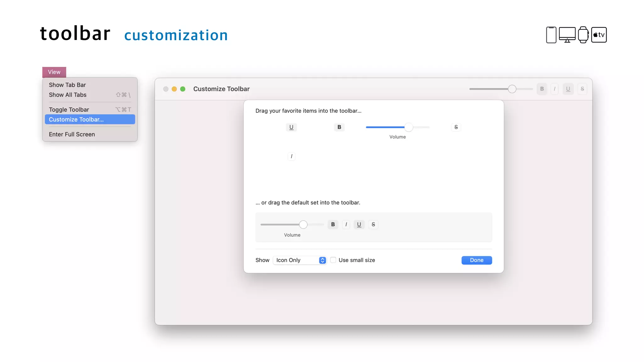This screenshot has height=362, width=644.
Task: Enable the Use small size checkbox
Action: coord(333,260)
